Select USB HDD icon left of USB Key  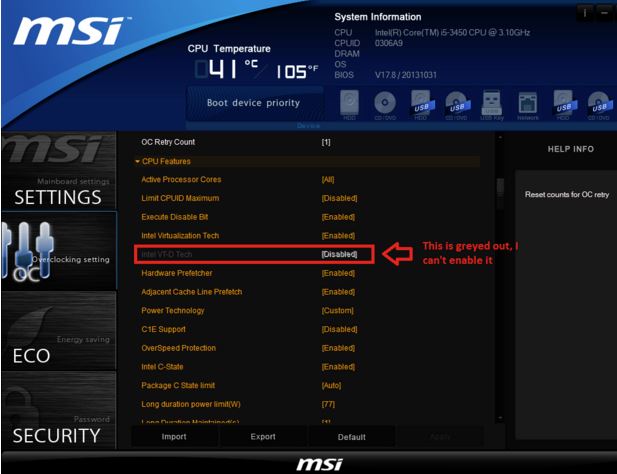(x=421, y=105)
